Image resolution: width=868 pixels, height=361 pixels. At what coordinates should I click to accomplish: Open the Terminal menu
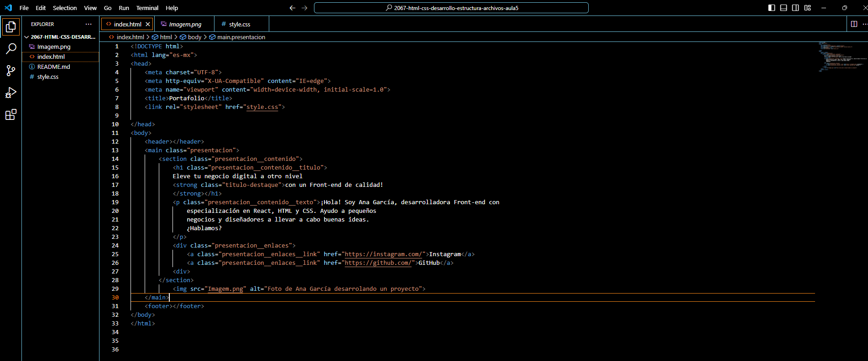tap(147, 8)
